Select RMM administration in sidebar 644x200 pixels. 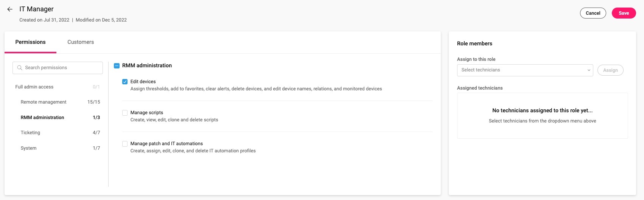(x=42, y=118)
